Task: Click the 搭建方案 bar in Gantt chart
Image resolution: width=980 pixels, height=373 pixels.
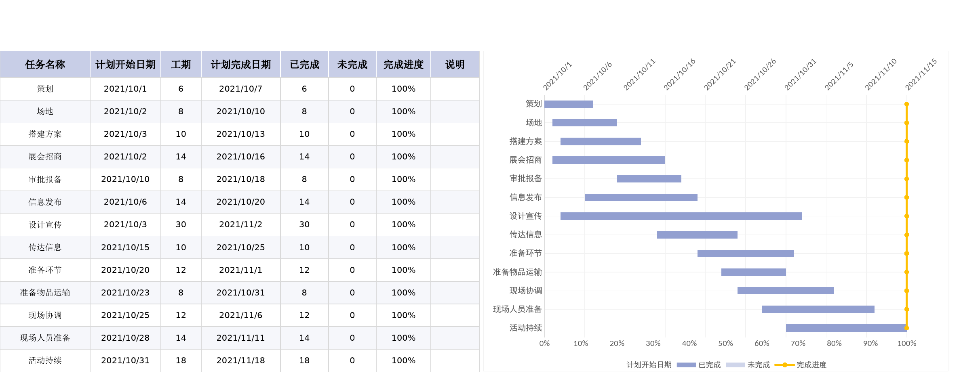Action: click(x=601, y=141)
